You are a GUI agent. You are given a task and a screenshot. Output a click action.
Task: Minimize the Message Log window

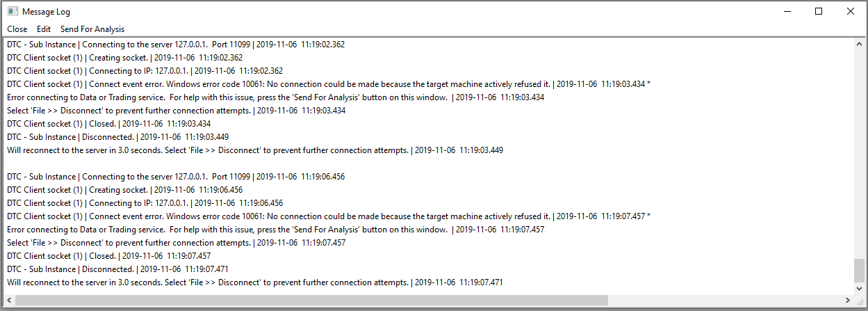[x=787, y=11]
